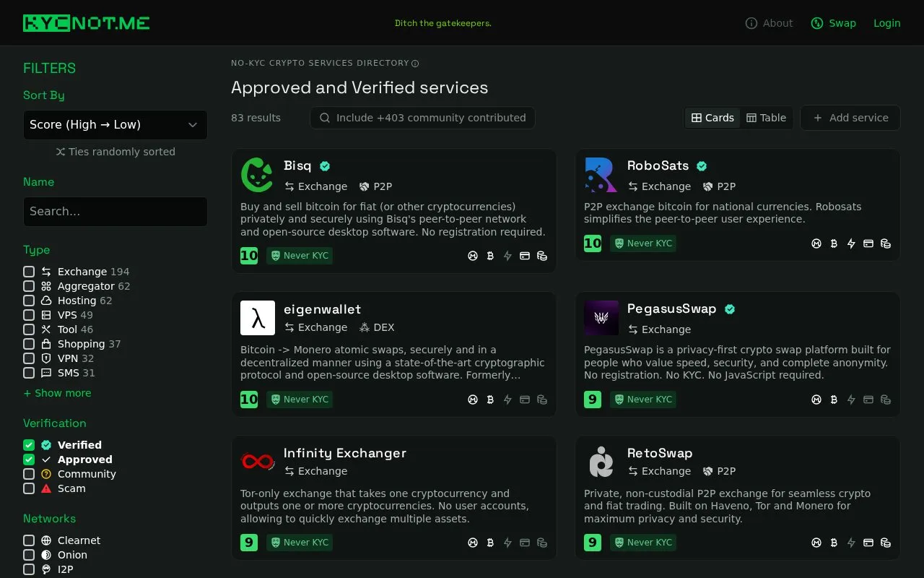Click the cash coins icon on RoboSats card
Screen dimensions: 924x578
pos(886,243)
